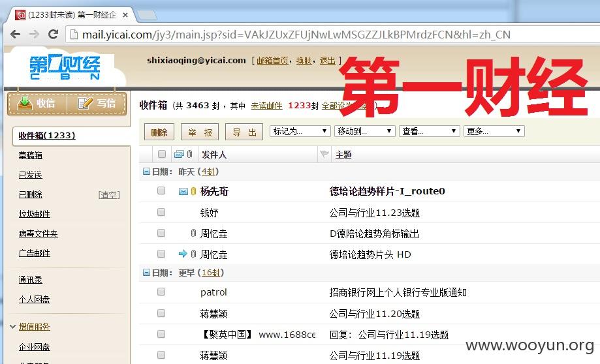
Task: Click 写信 to compose mail
Action: [97, 103]
